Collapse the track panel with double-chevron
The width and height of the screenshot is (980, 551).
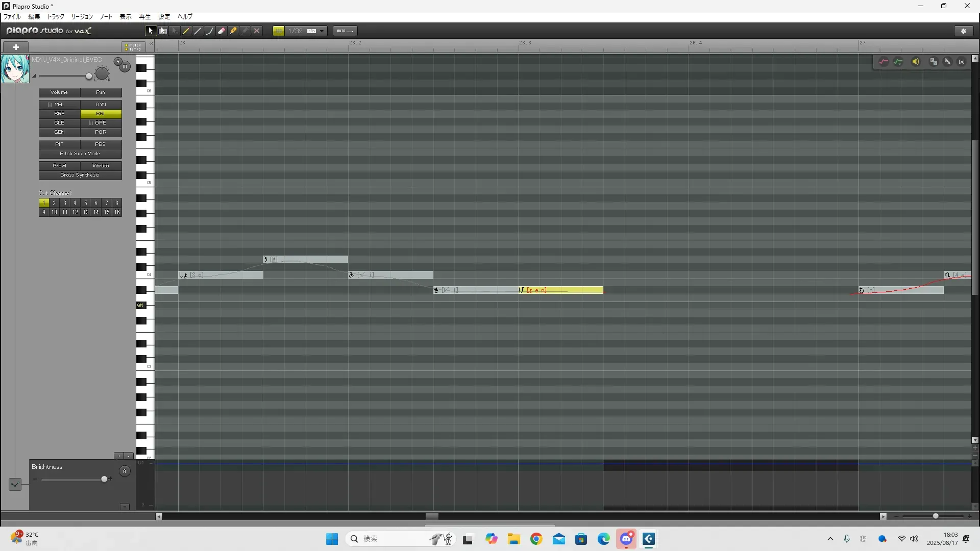tap(151, 44)
